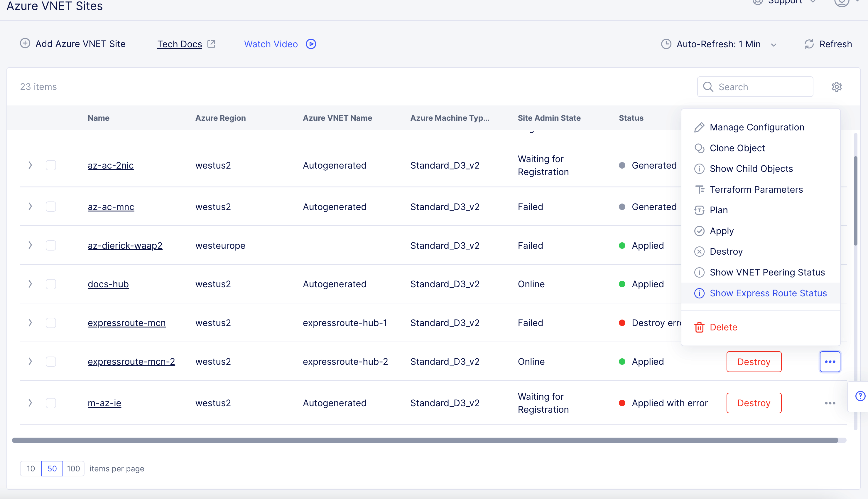This screenshot has width=868, height=499.
Task: Check the docs-hub row checkbox
Action: (x=51, y=284)
